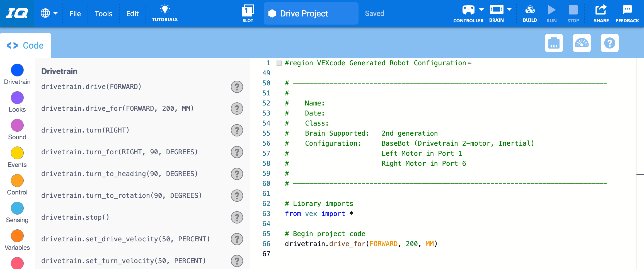Viewport: 644px width, 269px height.
Task: Open help for drivetrain.stop()
Action: 237,217
